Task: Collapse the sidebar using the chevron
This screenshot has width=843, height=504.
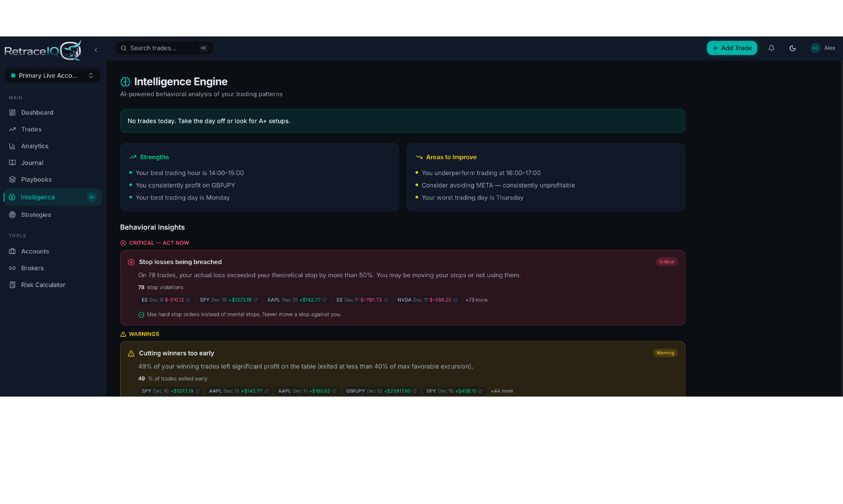Action: click(95, 49)
